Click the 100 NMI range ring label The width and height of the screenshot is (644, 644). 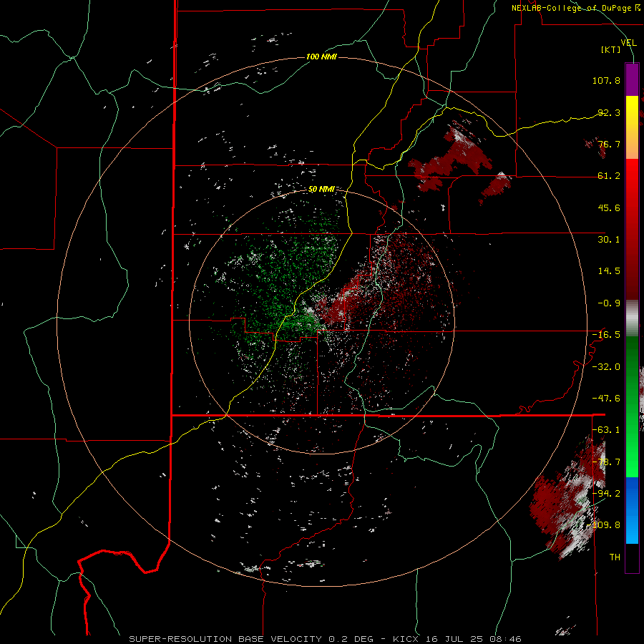(x=321, y=57)
